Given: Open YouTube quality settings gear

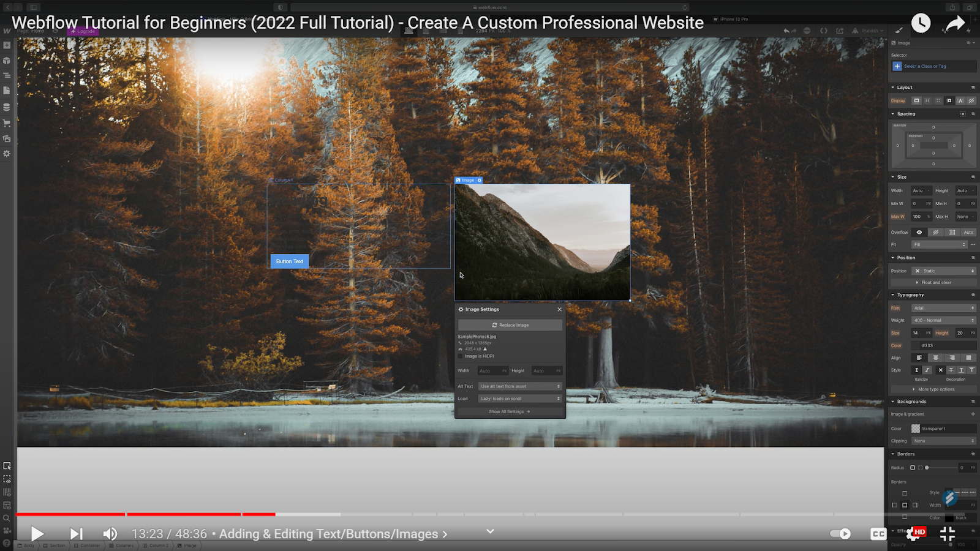Looking at the screenshot, I should pos(914,534).
